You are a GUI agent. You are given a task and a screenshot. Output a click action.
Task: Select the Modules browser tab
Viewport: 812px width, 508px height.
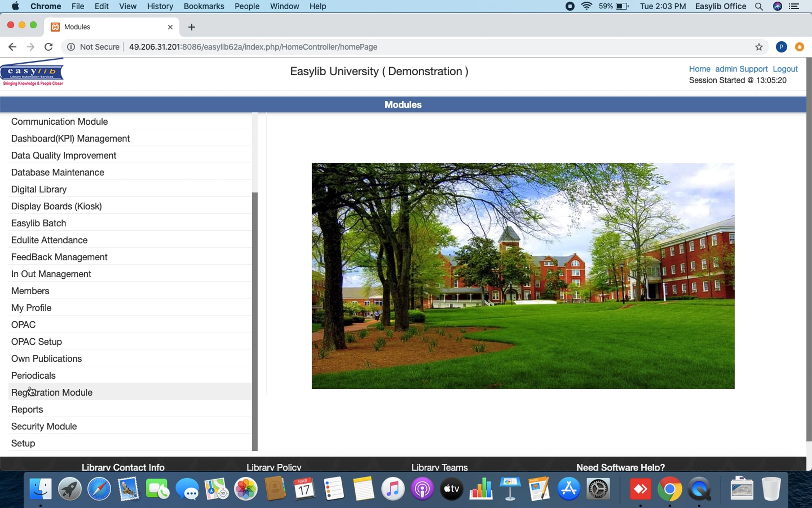click(x=112, y=27)
